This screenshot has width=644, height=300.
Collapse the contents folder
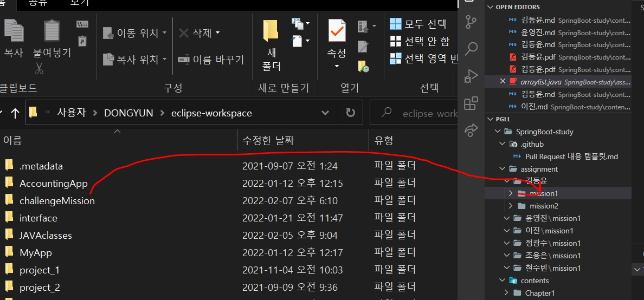click(502, 281)
